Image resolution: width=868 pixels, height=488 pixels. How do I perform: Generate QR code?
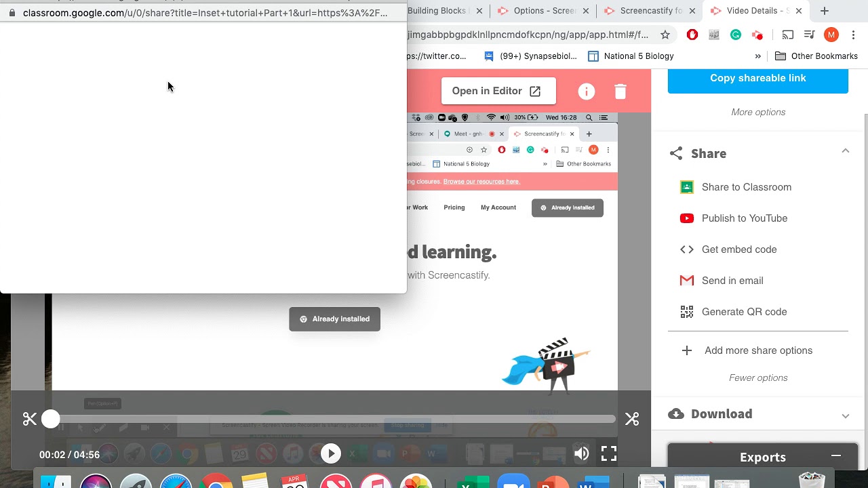(744, 312)
